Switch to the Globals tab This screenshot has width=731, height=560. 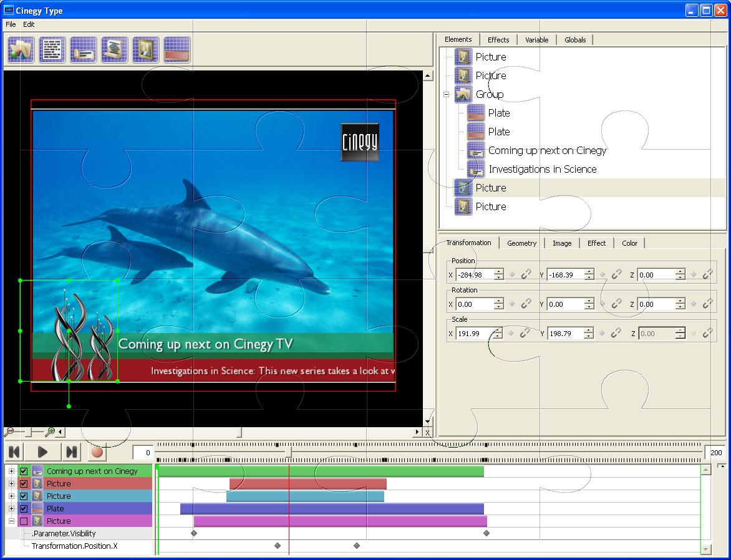click(x=575, y=40)
